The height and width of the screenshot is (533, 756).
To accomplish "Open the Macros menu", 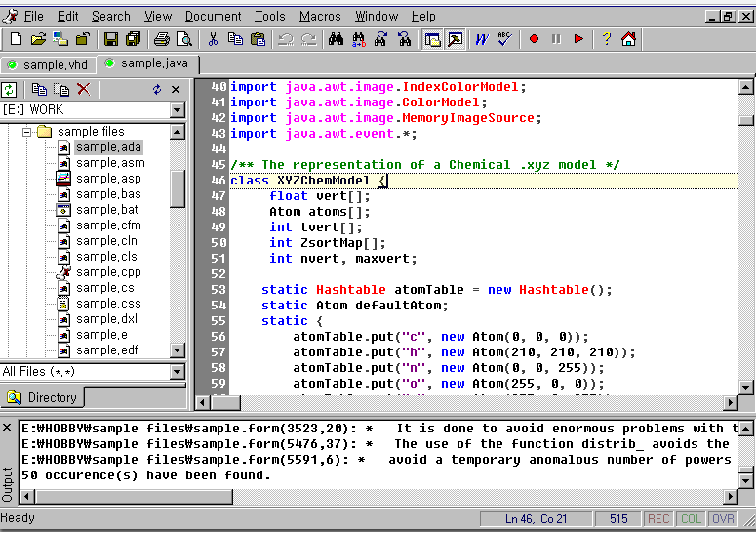I will [320, 16].
